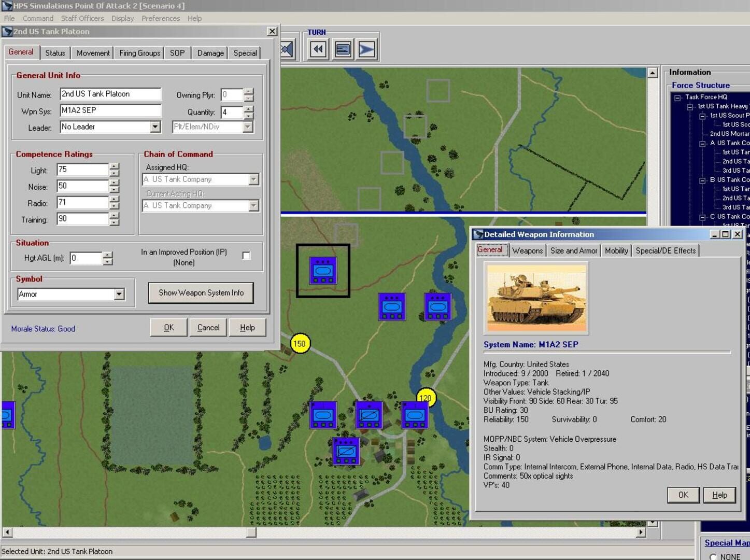Open the Staff Officers menu
750x560 pixels.
(83, 18)
